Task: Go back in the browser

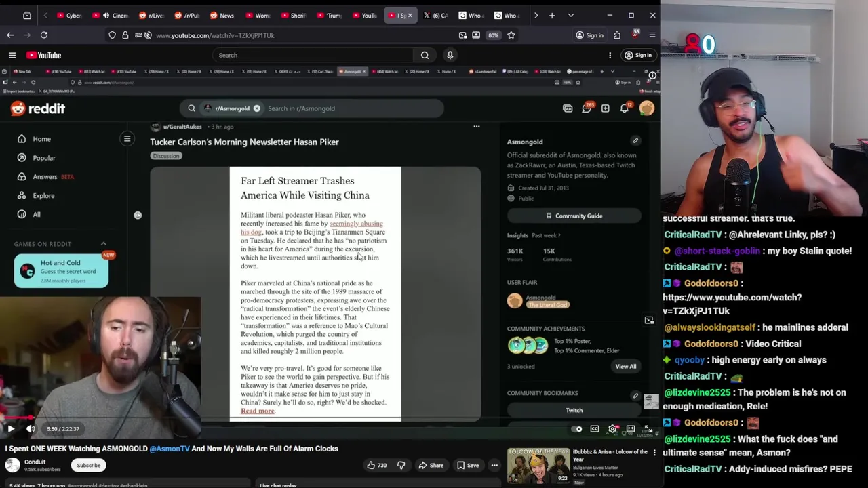Action: pos(10,35)
